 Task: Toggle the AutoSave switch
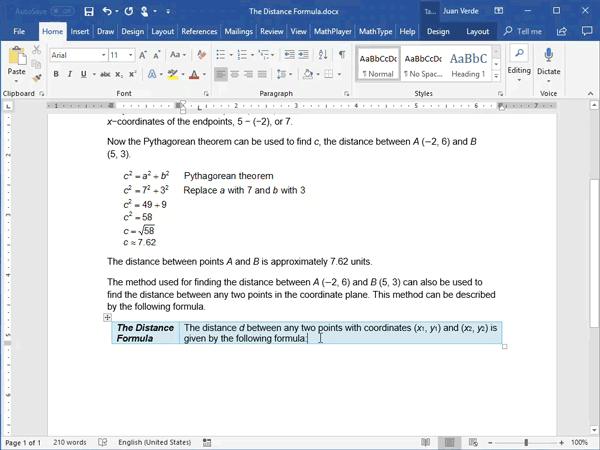(x=63, y=11)
